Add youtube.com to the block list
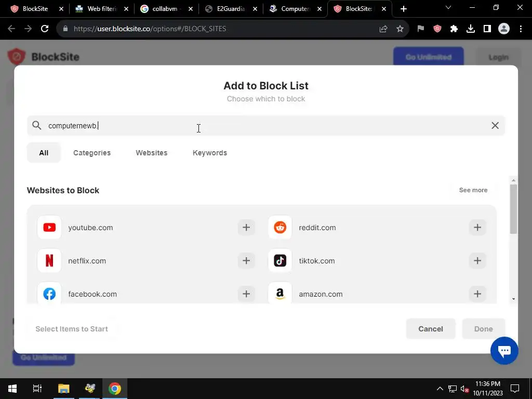Viewport: 532px width, 399px height. [246, 228]
